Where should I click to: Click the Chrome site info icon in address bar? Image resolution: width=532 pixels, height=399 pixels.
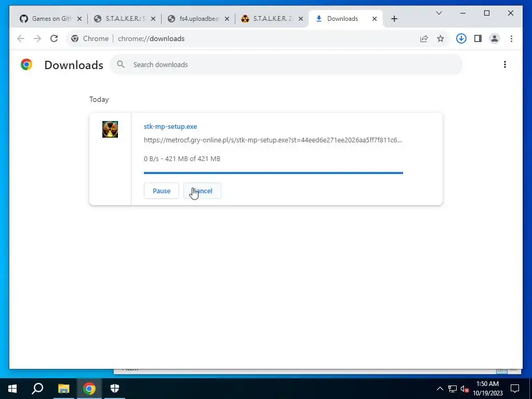coord(75,38)
